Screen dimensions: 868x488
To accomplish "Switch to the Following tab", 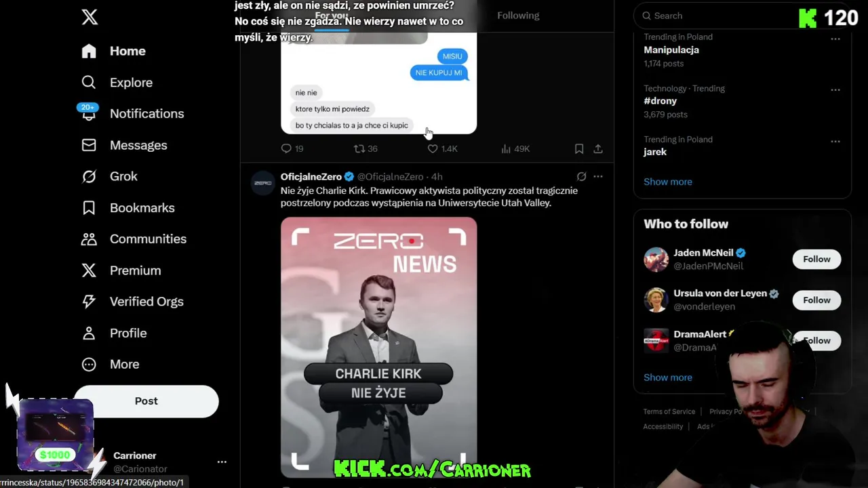I will pos(518,16).
